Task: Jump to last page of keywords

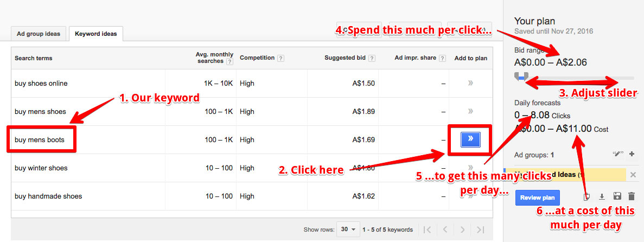Action: click(x=481, y=230)
